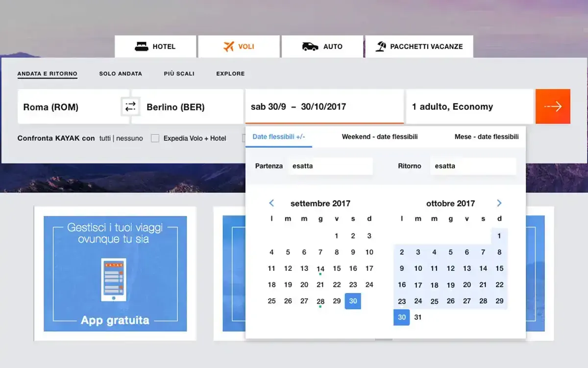588x368 pixels.
Task: Select 1 in ottobre 2017 calendar
Action: (x=499, y=236)
